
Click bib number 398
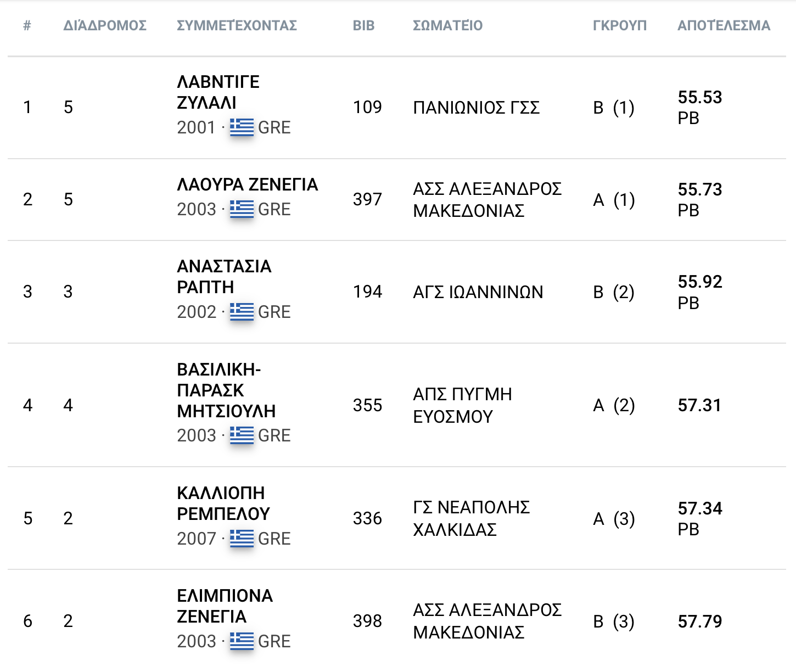pos(367,621)
